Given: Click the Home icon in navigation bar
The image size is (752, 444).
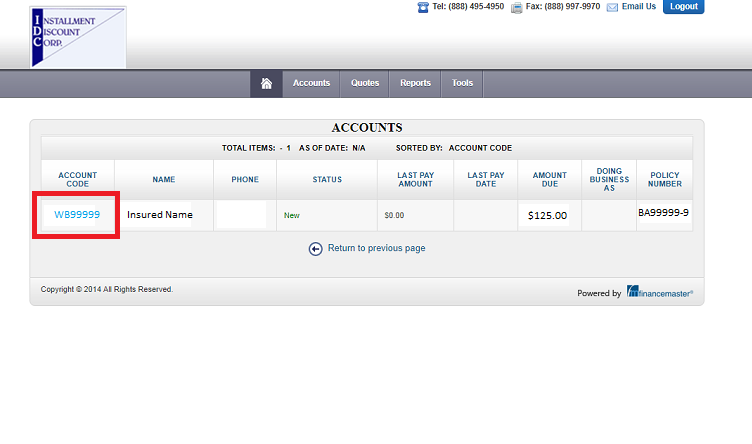Looking at the screenshot, I should [266, 84].
